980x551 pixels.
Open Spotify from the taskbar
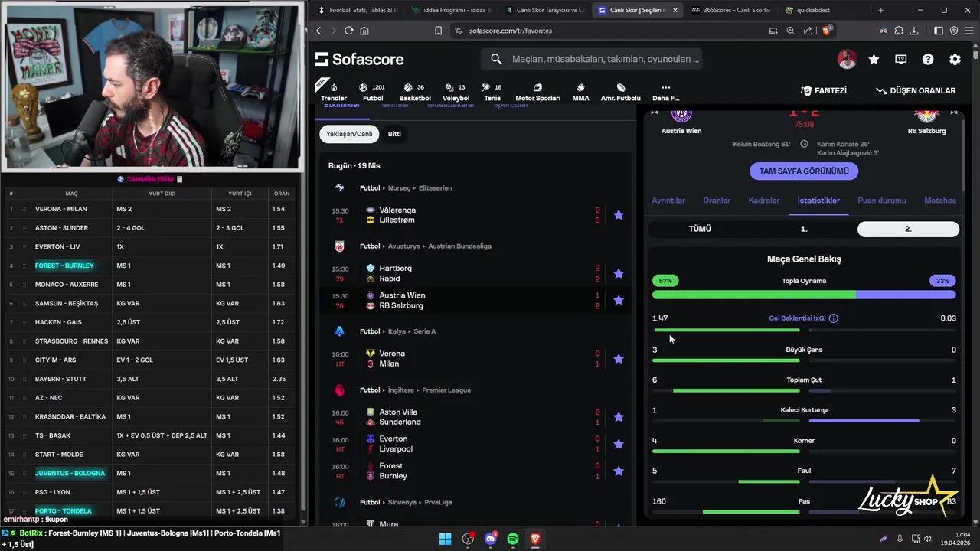pos(513,539)
